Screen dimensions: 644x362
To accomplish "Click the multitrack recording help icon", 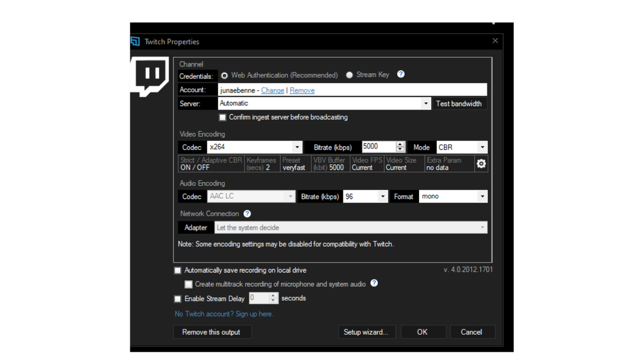I will [374, 283].
